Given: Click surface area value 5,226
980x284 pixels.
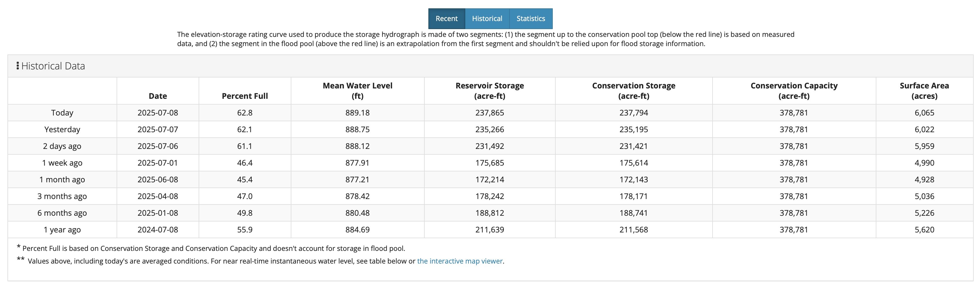Looking at the screenshot, I should coord(924,213).
